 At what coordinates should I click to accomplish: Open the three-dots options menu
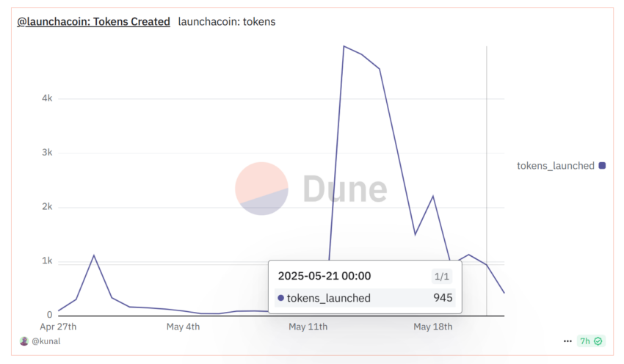coord(567,341)
